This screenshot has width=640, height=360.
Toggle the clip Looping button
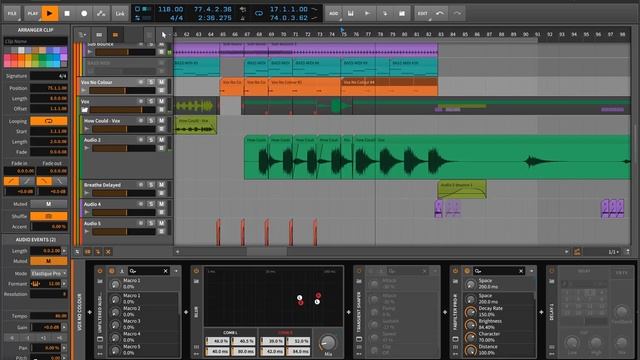[x=49, y=121]
